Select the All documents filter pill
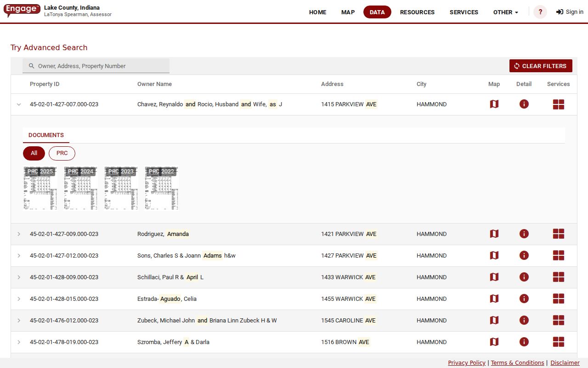This screenshot has width=588, height=368. click(x=34, y=153)
